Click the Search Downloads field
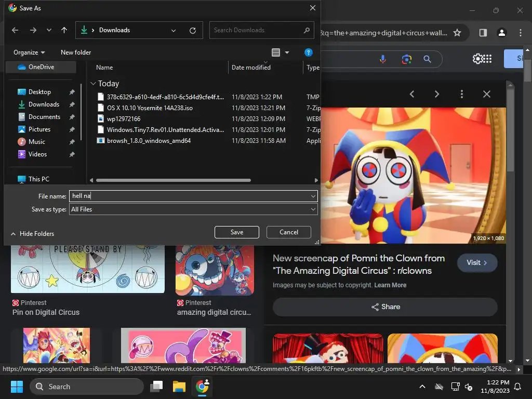The height and width of the screenshot is (399, 532). tap(261, 30)
